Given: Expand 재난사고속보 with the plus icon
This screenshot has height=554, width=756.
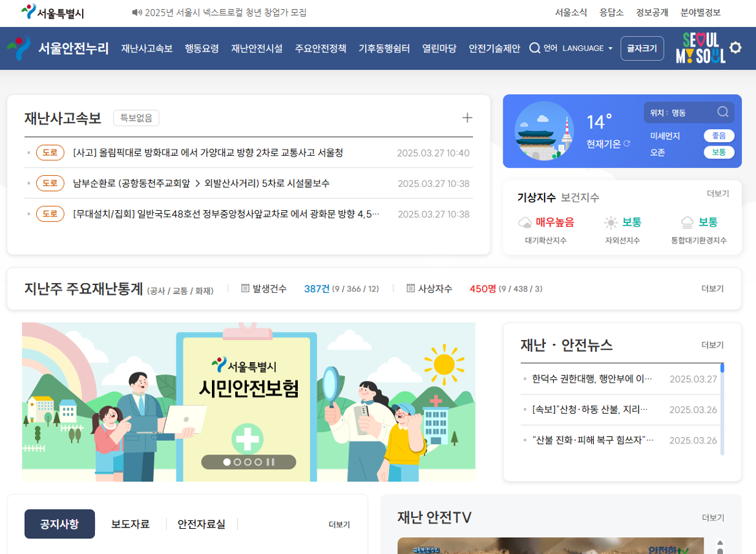Looking at the screenshot, I should coord(467,118).
